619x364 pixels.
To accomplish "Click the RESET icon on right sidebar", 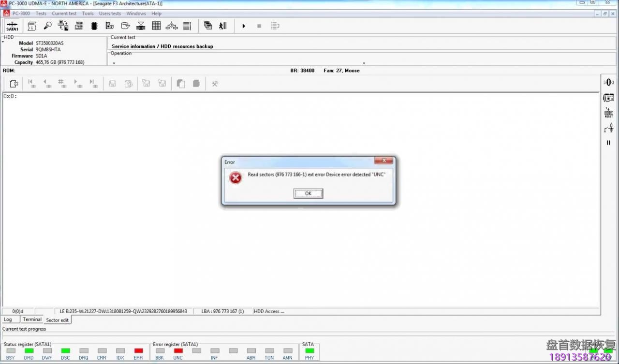I will (608, 113).
